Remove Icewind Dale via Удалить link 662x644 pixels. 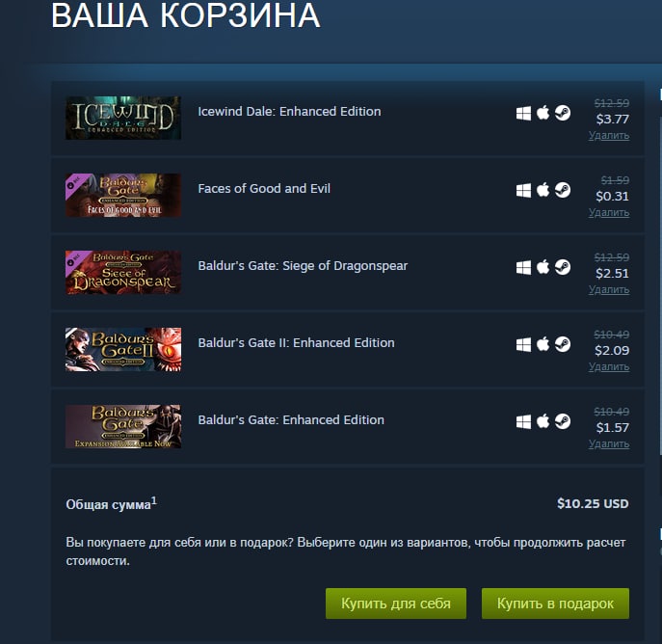(609, 135)
